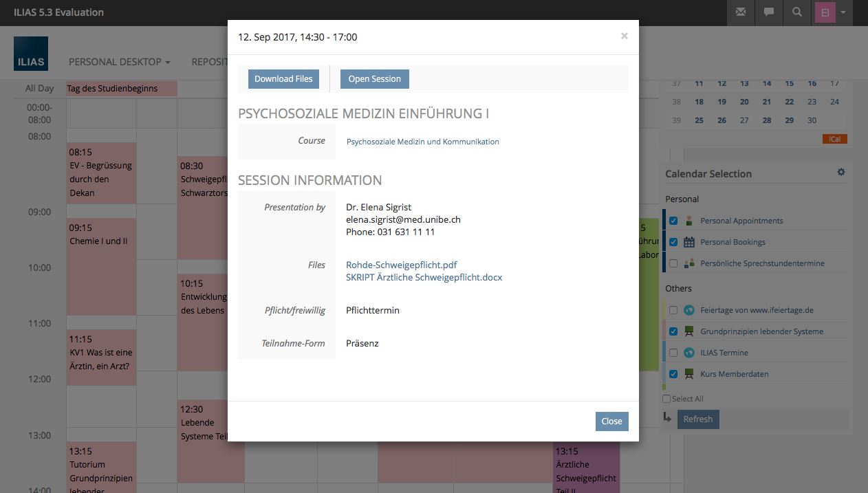Click the Close button in dialog

point(611,421)
